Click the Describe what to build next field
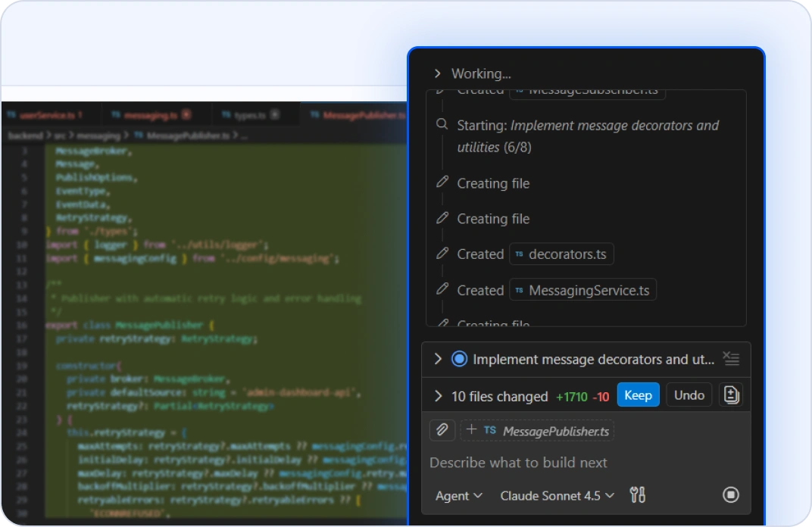Viewport: 812px width, 527px height. [576, 463]
